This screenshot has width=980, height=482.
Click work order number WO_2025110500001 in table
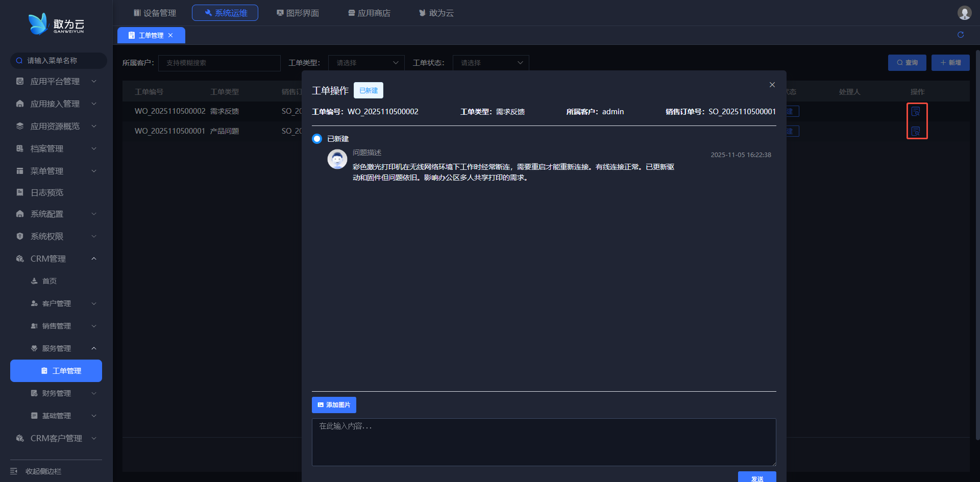tap(170, 131)
